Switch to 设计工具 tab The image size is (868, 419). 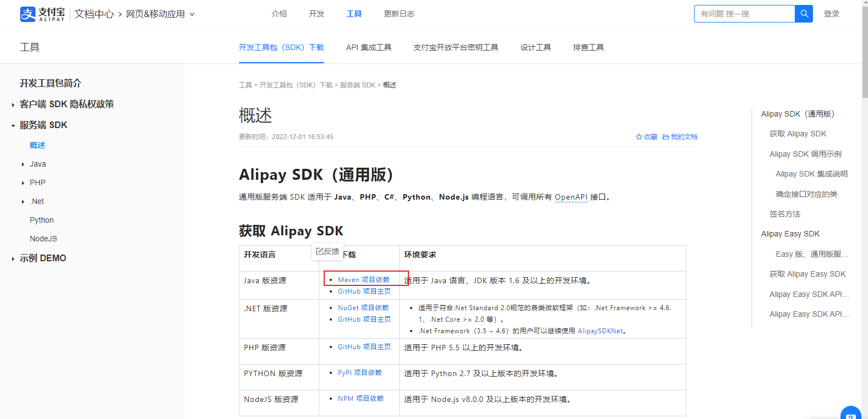(536, 47)
